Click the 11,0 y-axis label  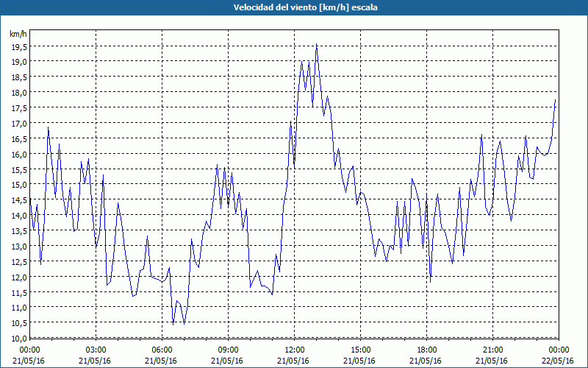pos(18,308)
